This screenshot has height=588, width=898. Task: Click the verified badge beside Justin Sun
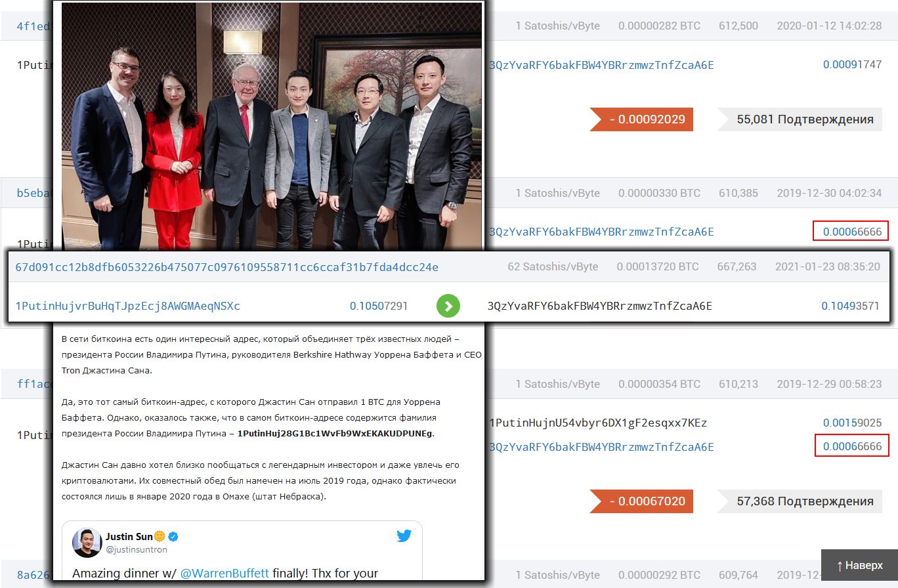174,537
